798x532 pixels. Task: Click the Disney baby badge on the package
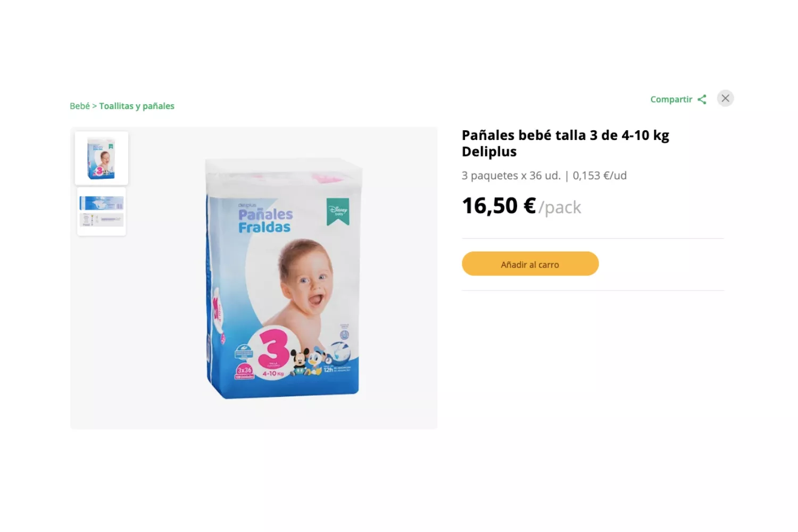click(x=338, y=211)
